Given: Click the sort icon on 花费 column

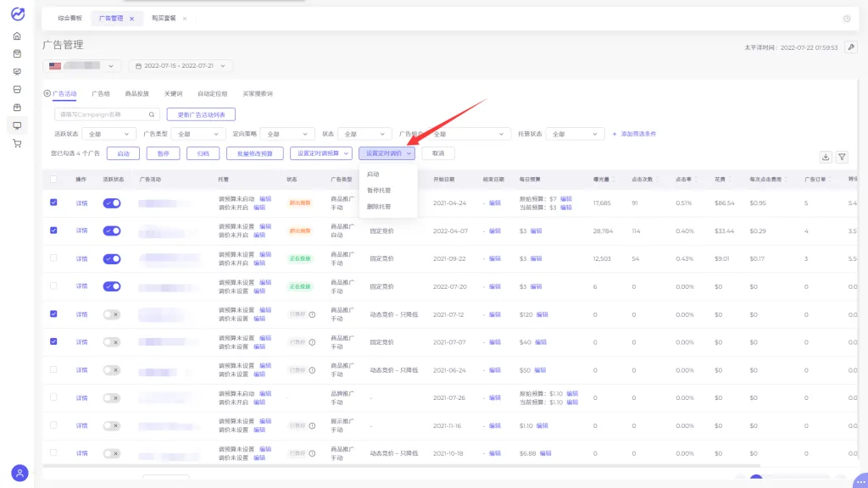Looking at the screenshot, I should click(730, 180).
